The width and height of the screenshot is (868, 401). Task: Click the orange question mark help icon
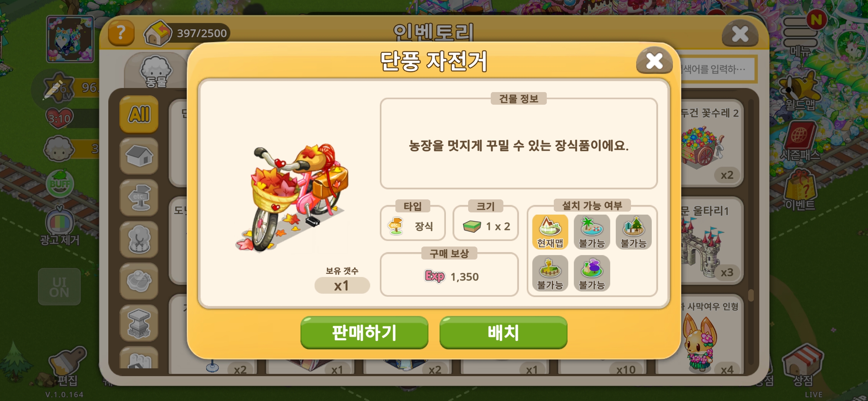[x=121, y=33]
